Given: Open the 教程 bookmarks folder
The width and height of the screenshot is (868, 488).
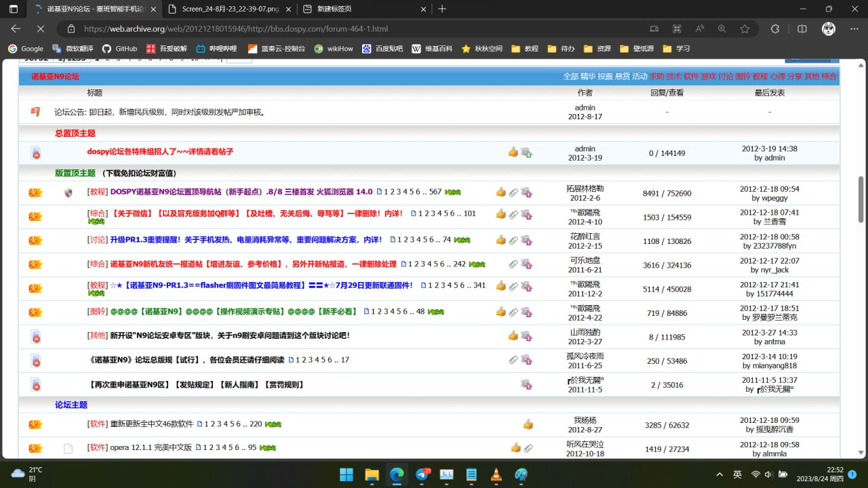Looking at the screenshot, I should tap(525, 49).
